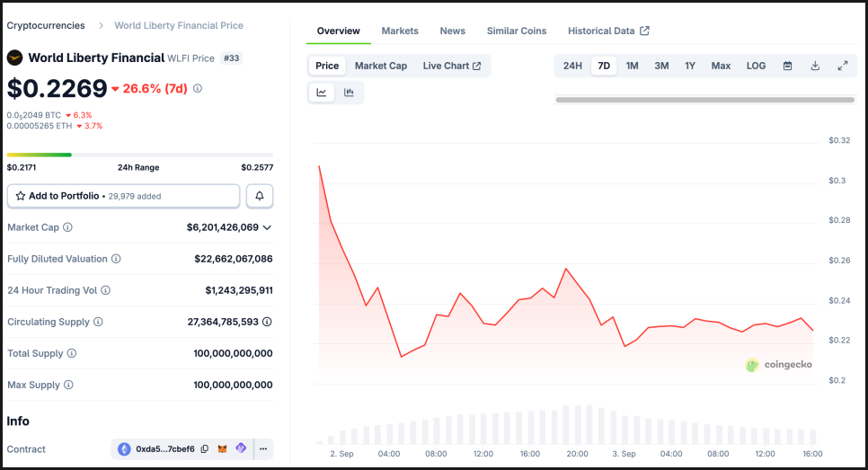The image size is (868, 470).
Task: Click the 3.7% ETH change value
Action: pyautogui.click(x=93, y=126)
